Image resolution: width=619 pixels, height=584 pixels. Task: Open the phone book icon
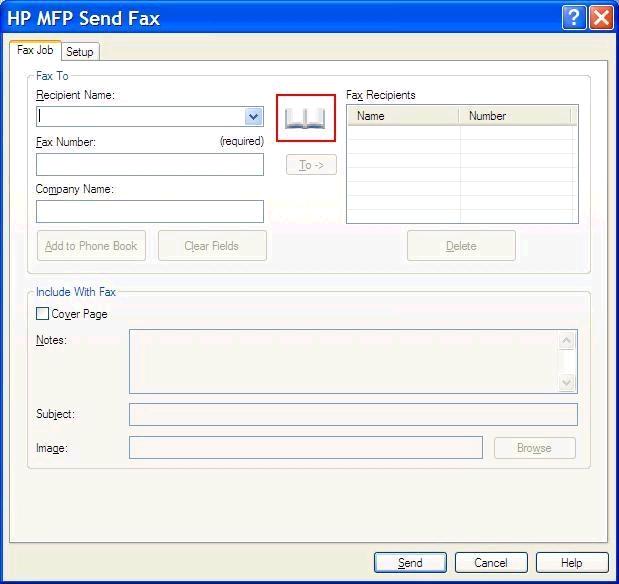click(x=306, y=118)
